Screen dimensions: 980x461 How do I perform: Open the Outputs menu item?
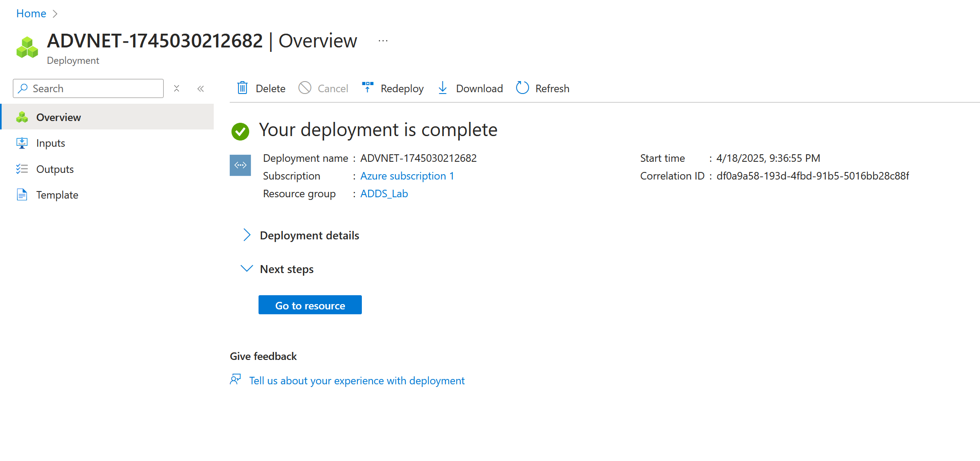(108, 169)
